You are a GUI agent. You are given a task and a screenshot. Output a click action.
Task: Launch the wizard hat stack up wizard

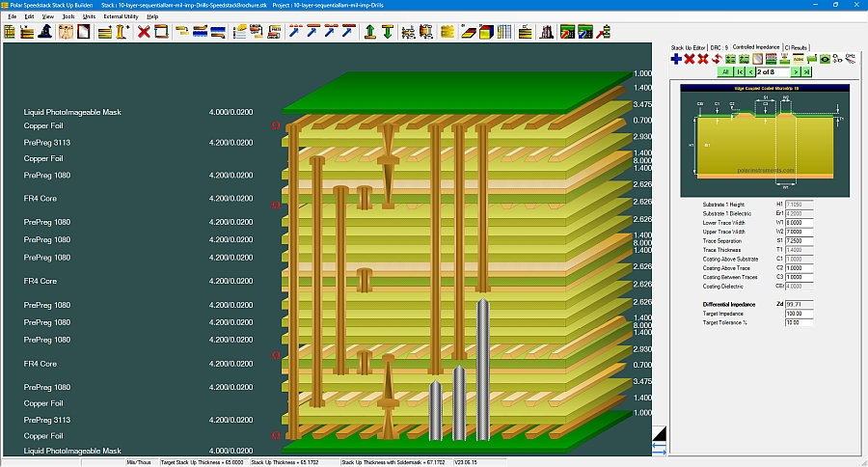45,32
